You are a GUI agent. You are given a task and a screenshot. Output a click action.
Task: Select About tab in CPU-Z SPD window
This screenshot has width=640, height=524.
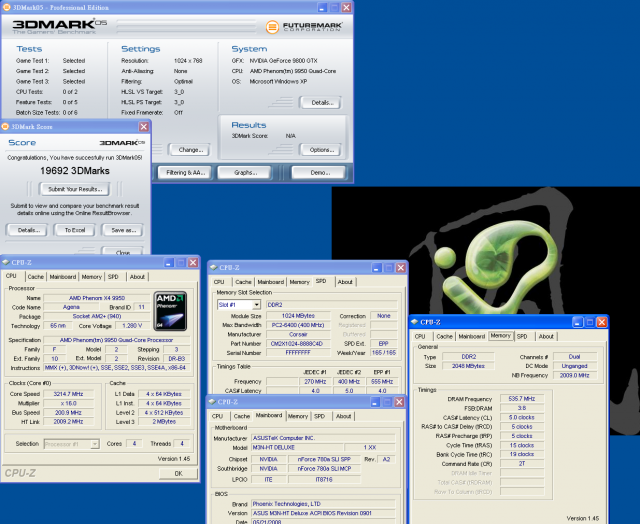coord(345,282)
